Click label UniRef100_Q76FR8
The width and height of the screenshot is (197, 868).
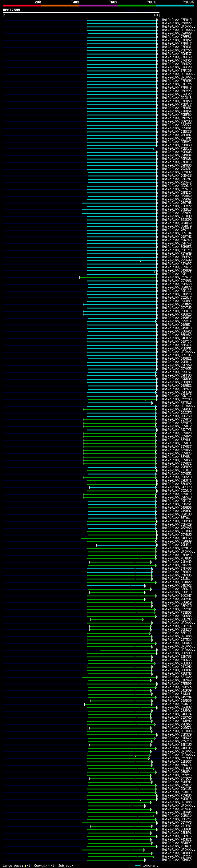(177, 61)
